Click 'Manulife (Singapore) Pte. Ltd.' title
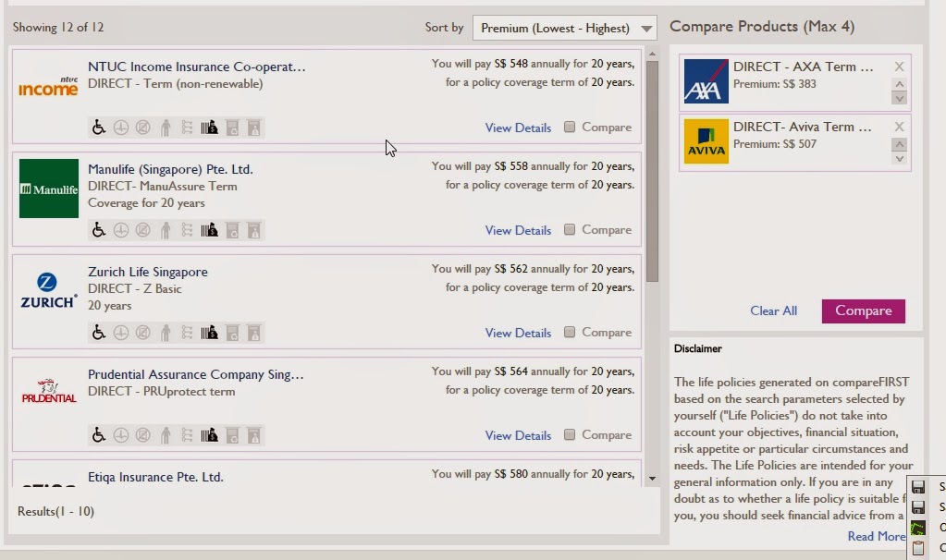 (x=170, y=169)
